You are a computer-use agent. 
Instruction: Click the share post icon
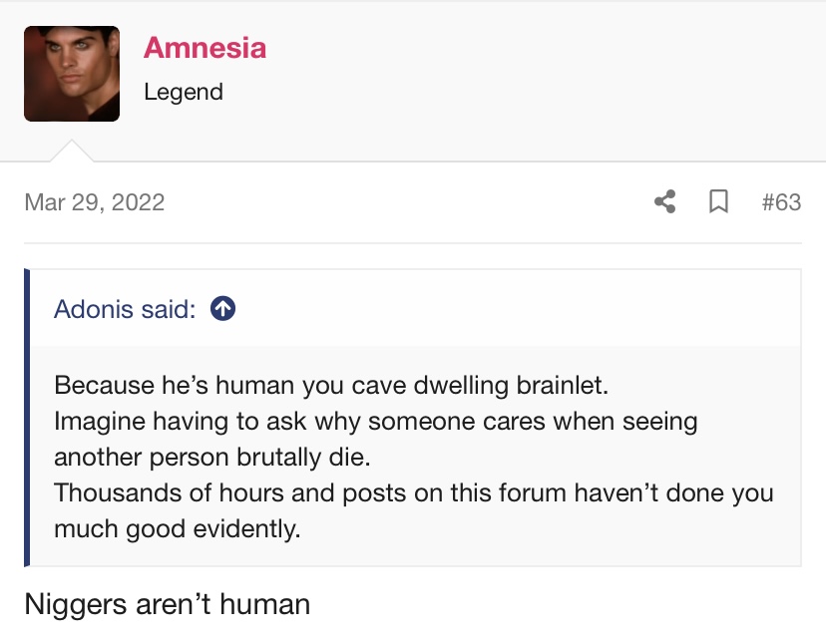coord(664,201)
